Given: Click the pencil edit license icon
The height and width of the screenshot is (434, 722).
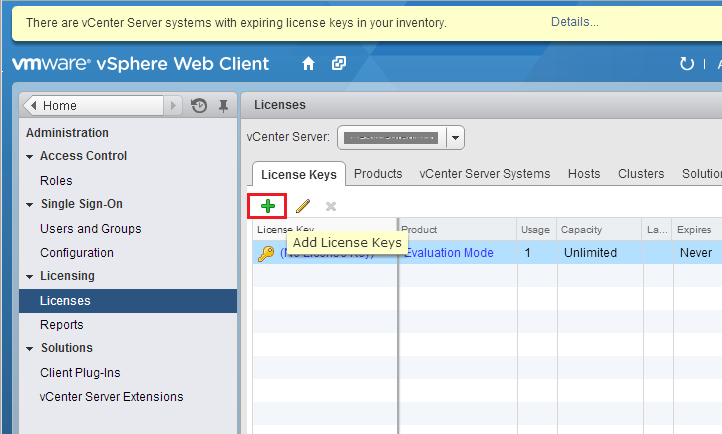Looking at the screenshot, I should coord(303,206).
